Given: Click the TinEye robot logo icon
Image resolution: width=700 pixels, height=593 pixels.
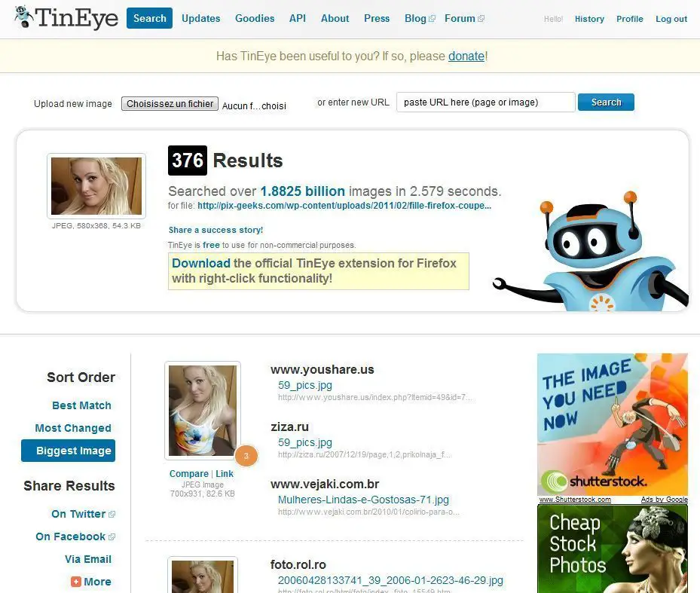Looking at the screenshot, I should pos(23,17).
